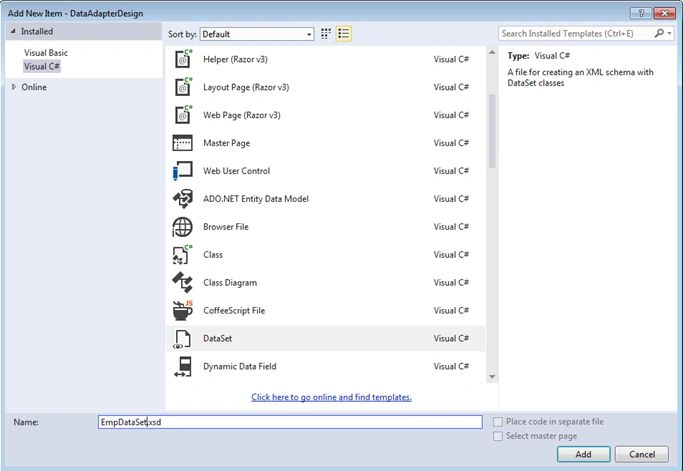
Task: Switch to medium icons list view
Action: click(344, 34)
